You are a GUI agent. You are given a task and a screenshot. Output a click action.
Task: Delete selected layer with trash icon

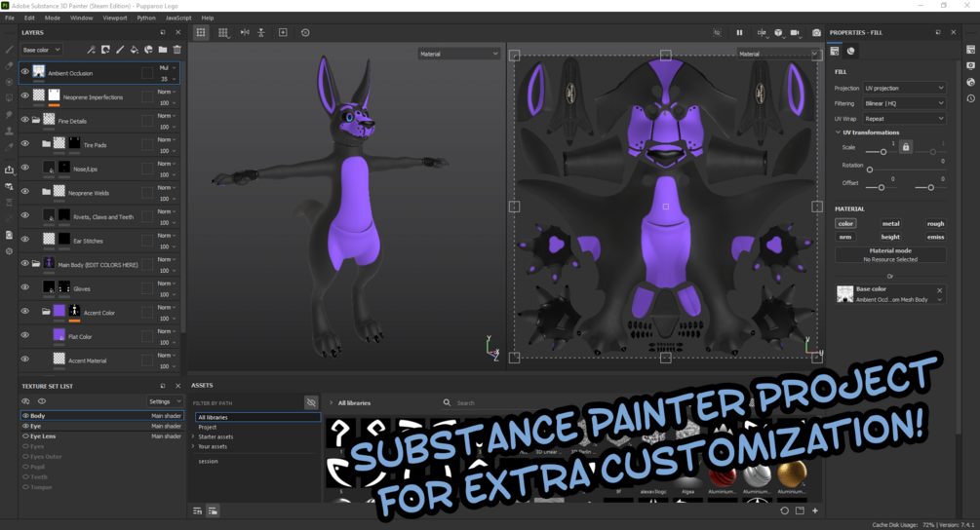tap(176, 50)
